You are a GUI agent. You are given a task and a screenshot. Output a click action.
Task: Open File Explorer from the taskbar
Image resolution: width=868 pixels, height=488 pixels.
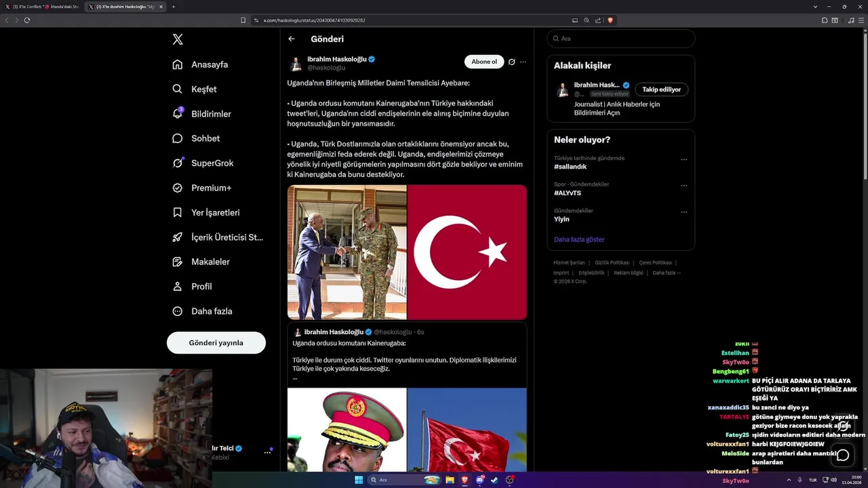450,480
